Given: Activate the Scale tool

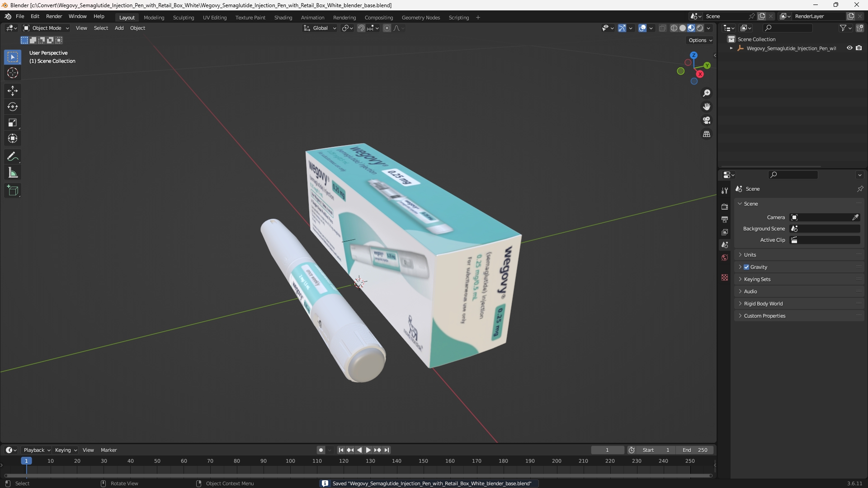Looking at the screenshot, I should 13,122.
